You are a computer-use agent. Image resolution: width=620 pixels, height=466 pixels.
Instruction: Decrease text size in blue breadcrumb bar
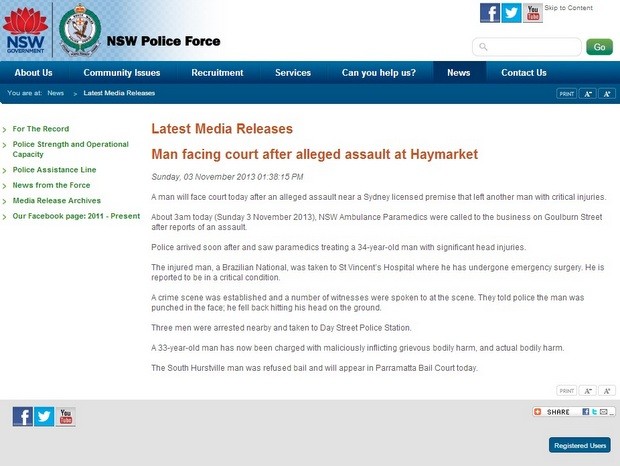point(587,93)
